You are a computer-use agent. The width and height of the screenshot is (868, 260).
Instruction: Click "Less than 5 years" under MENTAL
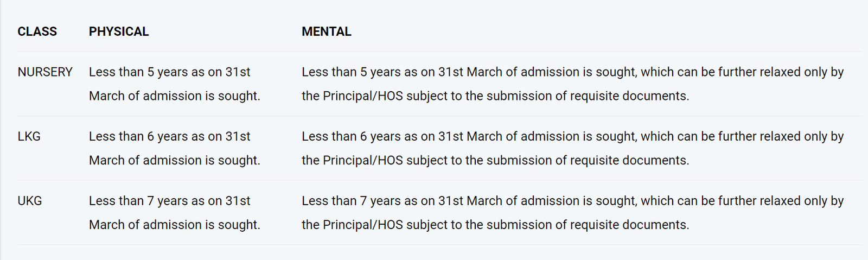click(x=351, y=72)
